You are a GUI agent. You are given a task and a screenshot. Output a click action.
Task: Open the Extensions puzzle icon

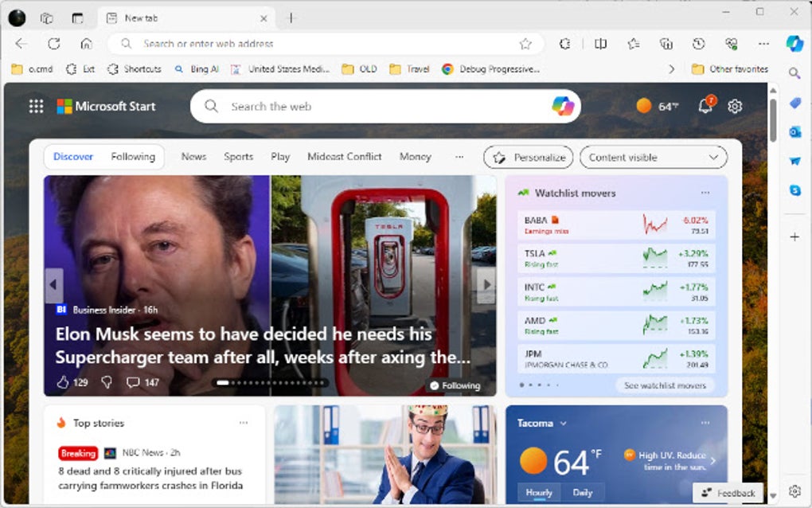coord(565,44)
